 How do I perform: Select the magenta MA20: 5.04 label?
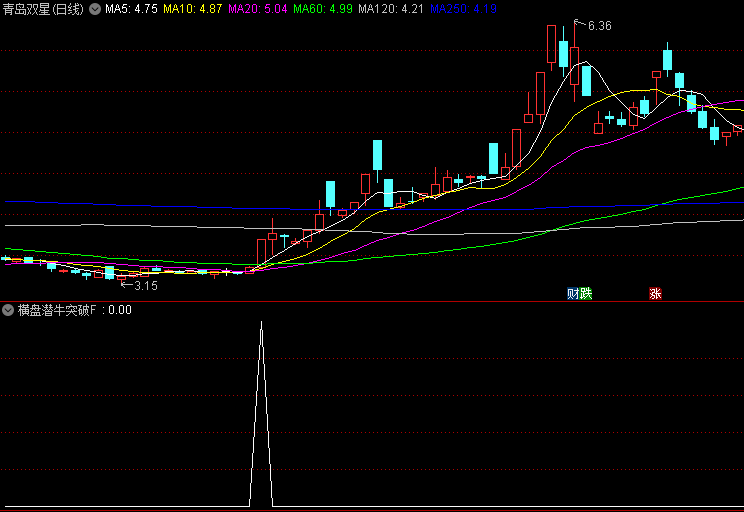pos(258,9)
